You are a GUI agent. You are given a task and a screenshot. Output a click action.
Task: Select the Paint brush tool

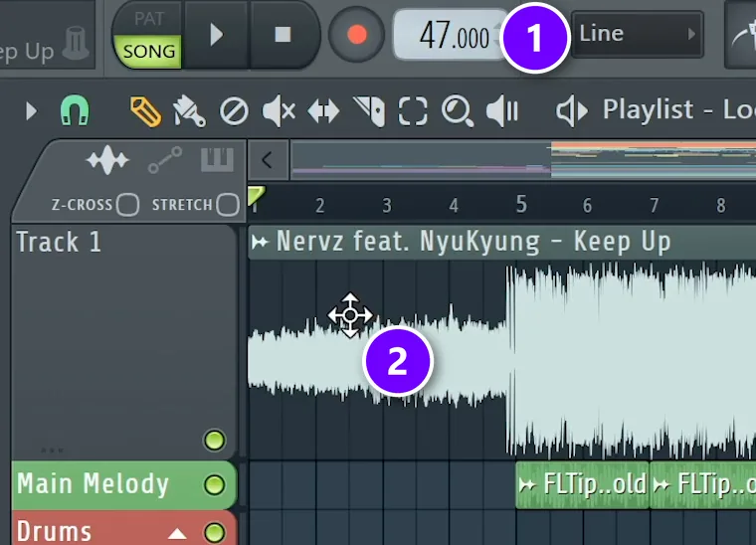189,111
